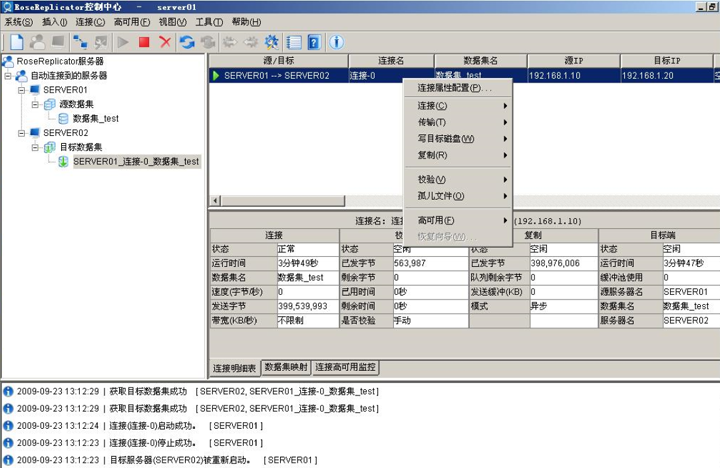Click the list view toolbar icon
Image resolution: width=720 pixels, height=468 pixels.
[293, 42]
